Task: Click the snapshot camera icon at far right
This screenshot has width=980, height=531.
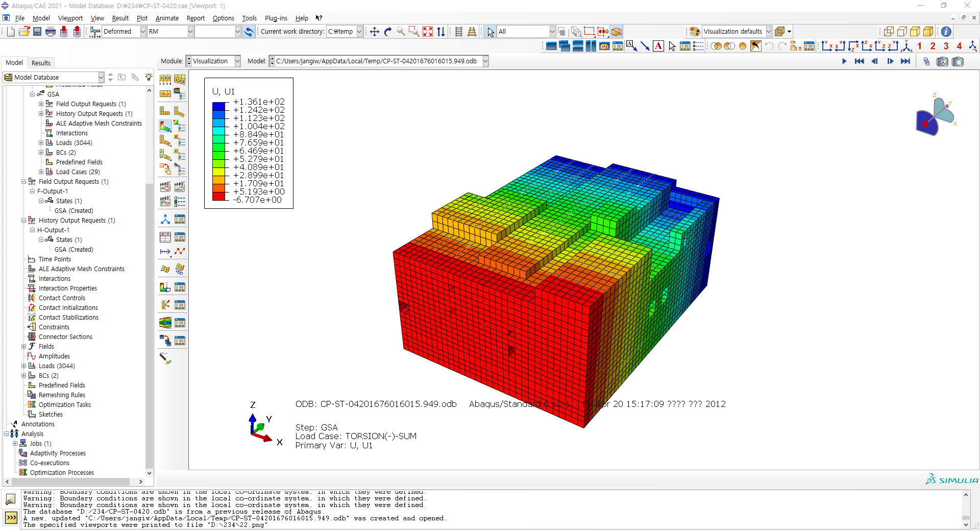Action: pyautogui.click(x=958, y=62)
